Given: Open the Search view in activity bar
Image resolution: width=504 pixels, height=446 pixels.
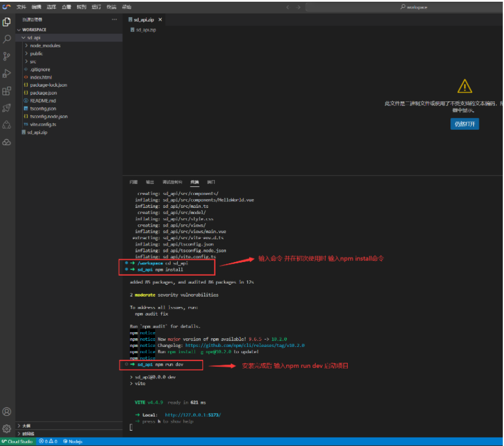Looking at the screenshot, I should click(x=7, y=39).
